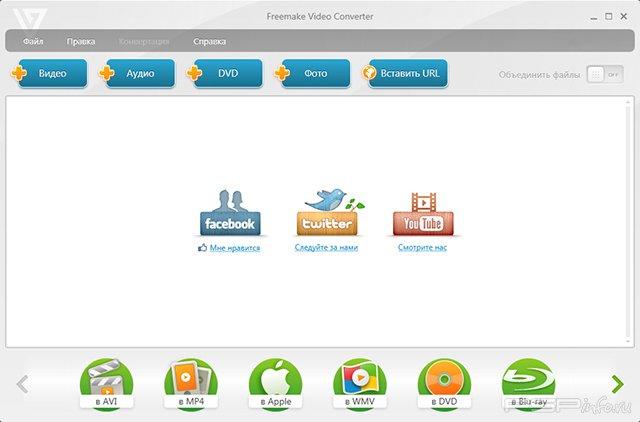The image size is (640, 422).
Task: Choose the в WMV conversion icon
Action: [x=360, y=383]
